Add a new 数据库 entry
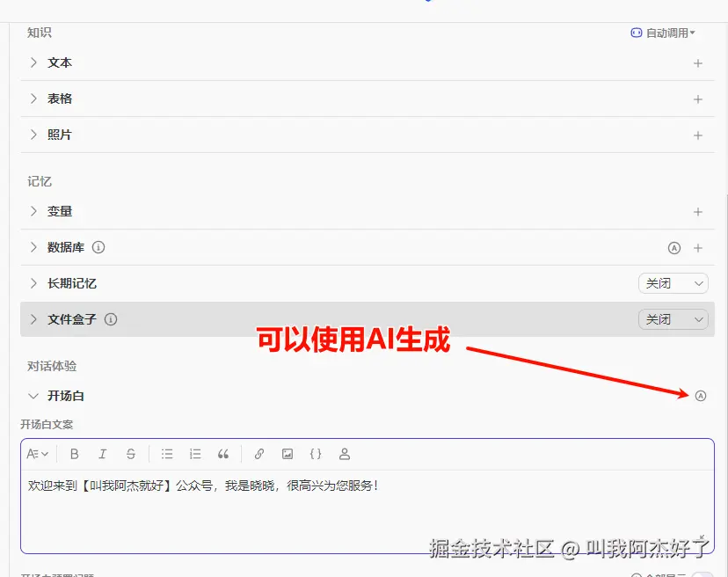Screen dimensions: 728x577 click(697, 248)
